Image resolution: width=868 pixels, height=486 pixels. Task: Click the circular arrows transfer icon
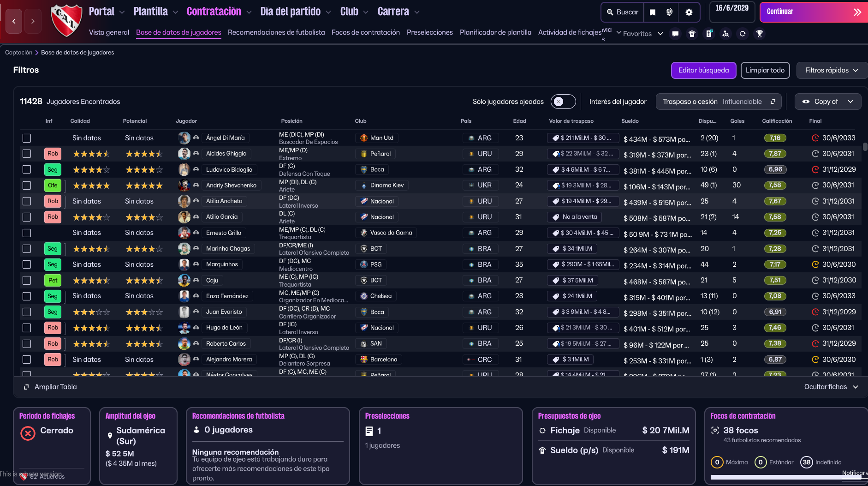coord(742,34)
